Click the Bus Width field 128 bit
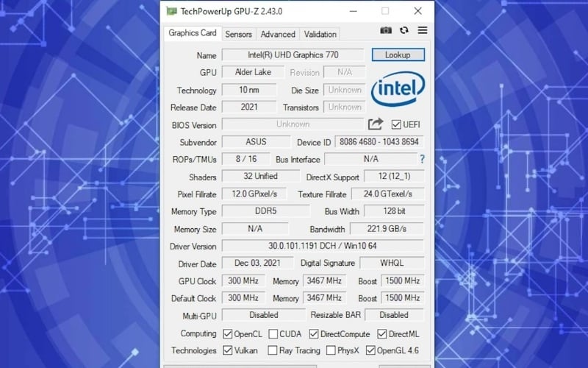Viewport: 588px width, 368px height. pyautogui.click(x=394, y=211)
